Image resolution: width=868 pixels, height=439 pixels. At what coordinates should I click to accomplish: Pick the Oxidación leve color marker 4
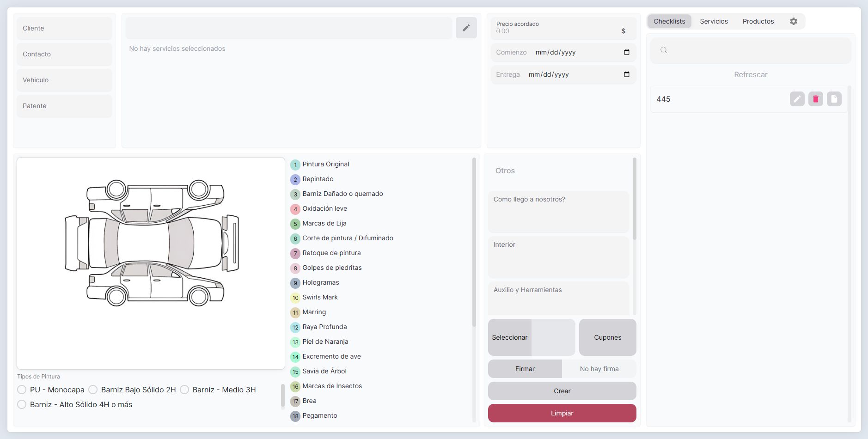[x=295, y=209]
